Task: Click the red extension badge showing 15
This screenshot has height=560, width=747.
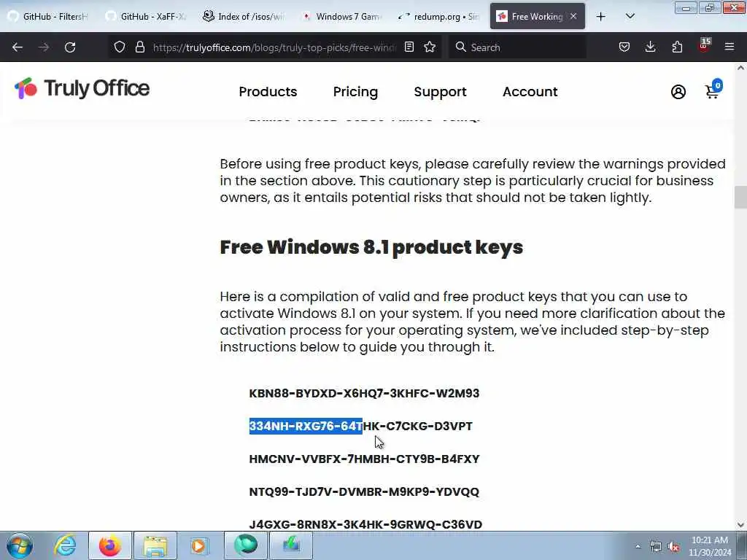Action: (x=704, y=46)
